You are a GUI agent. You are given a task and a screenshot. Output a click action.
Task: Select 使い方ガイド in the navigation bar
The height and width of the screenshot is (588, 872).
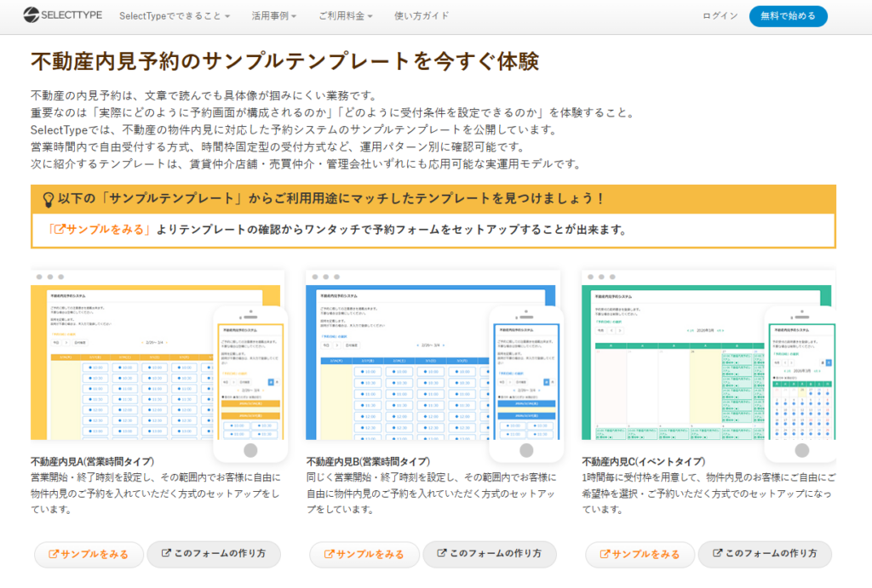(x=422, y=14)
